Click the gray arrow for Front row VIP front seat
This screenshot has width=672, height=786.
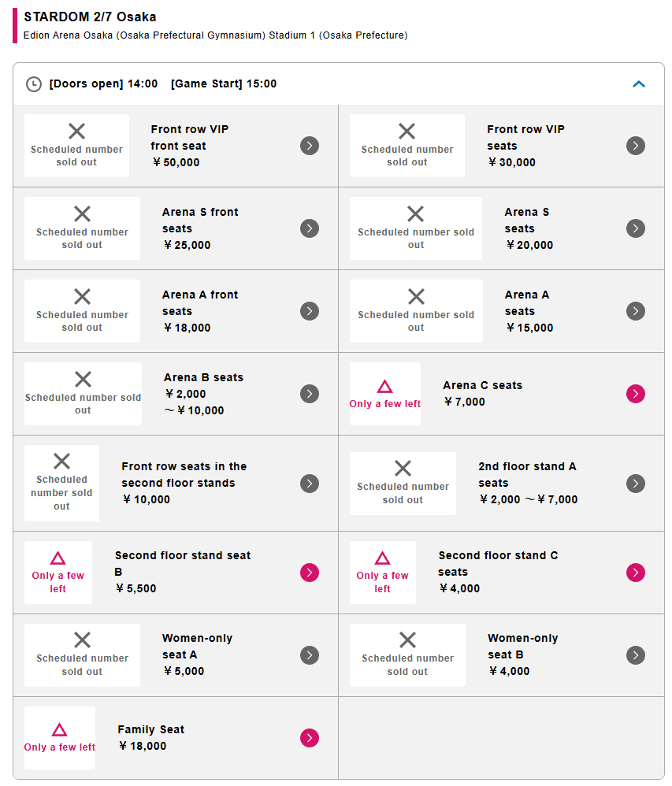pyautogui.click(x=310, y=146)
